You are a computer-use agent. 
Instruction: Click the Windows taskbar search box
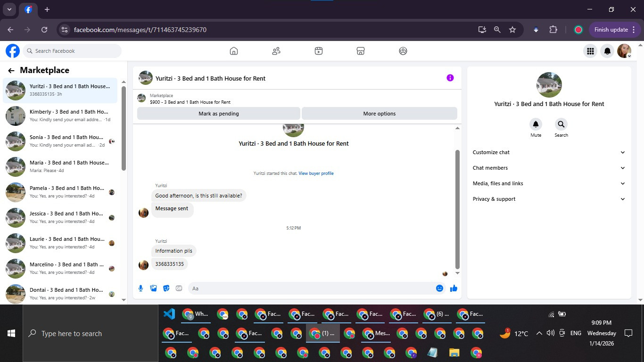91,333
